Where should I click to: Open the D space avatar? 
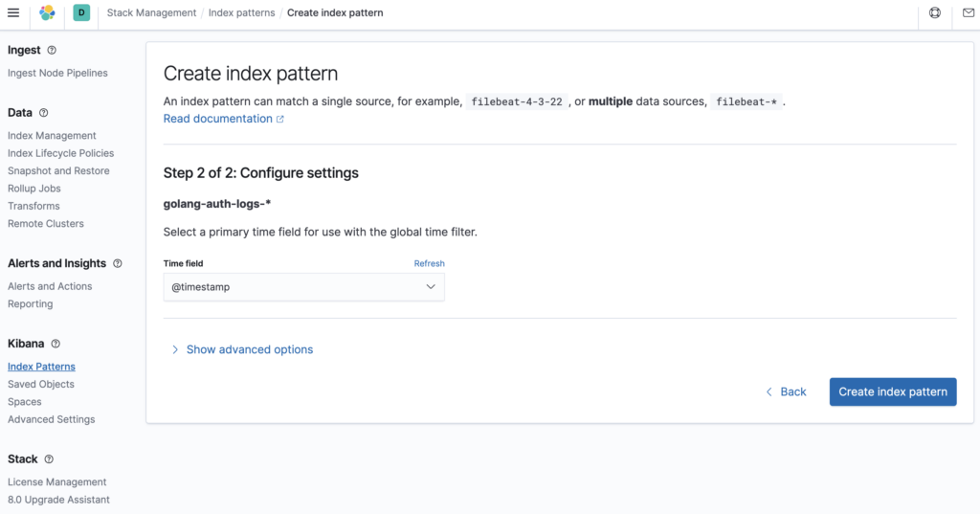coord(81,12)
